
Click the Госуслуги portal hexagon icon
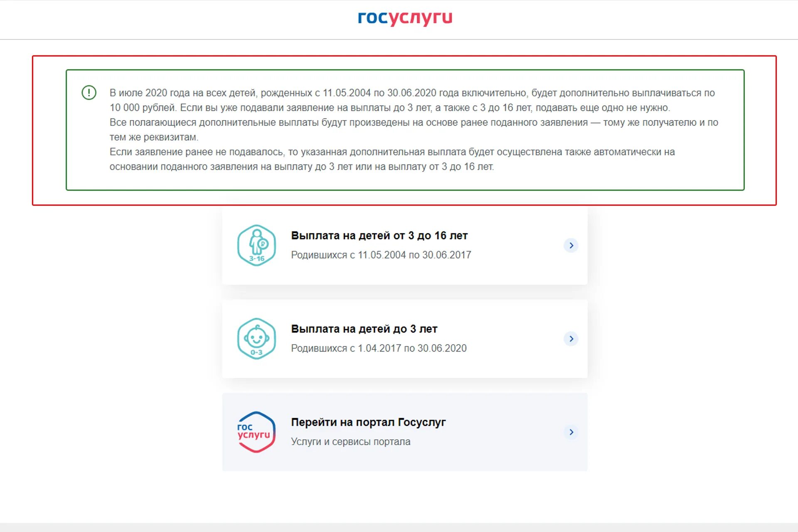[256, 432]
